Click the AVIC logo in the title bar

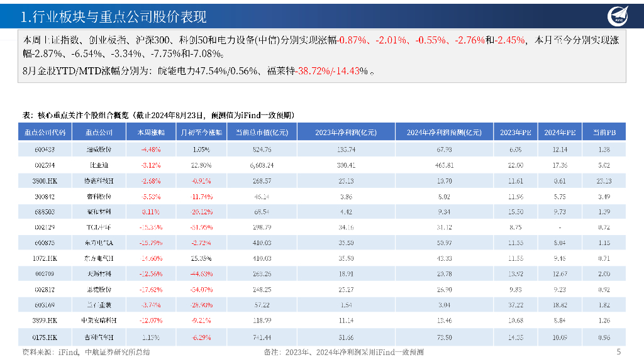click(x=618, y=16)
